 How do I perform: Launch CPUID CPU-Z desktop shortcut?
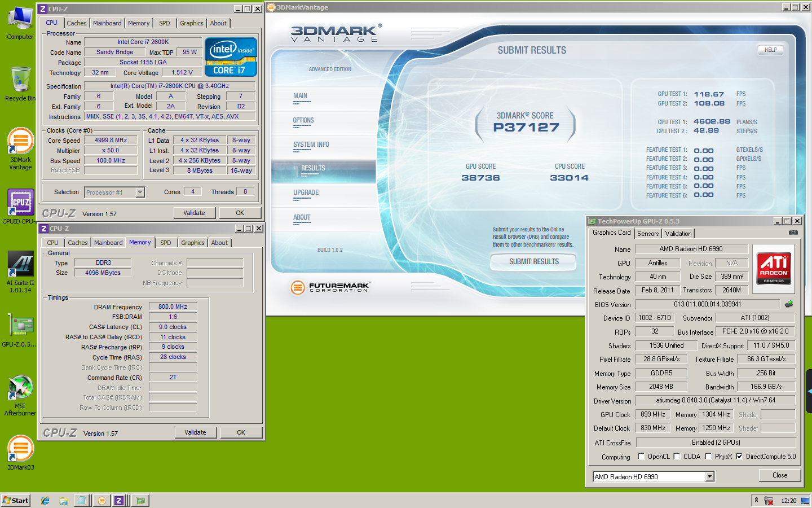pos(20,206)
